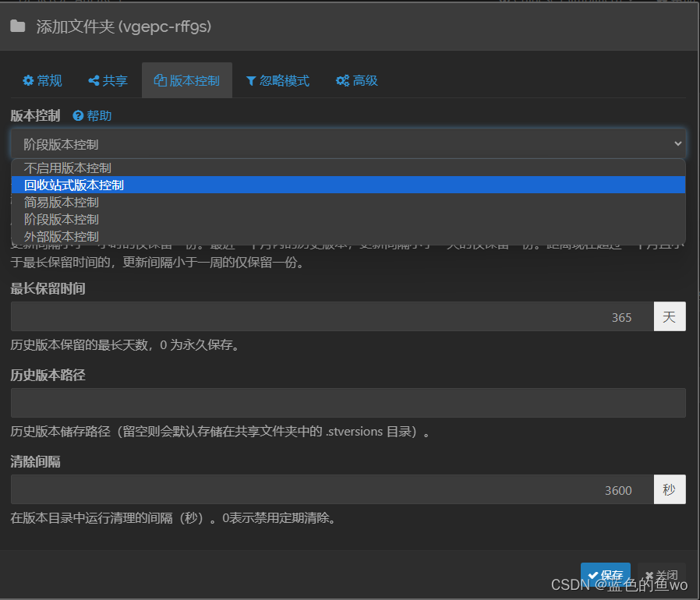Choose 外部版本控制 option

(x=348, y=236)
